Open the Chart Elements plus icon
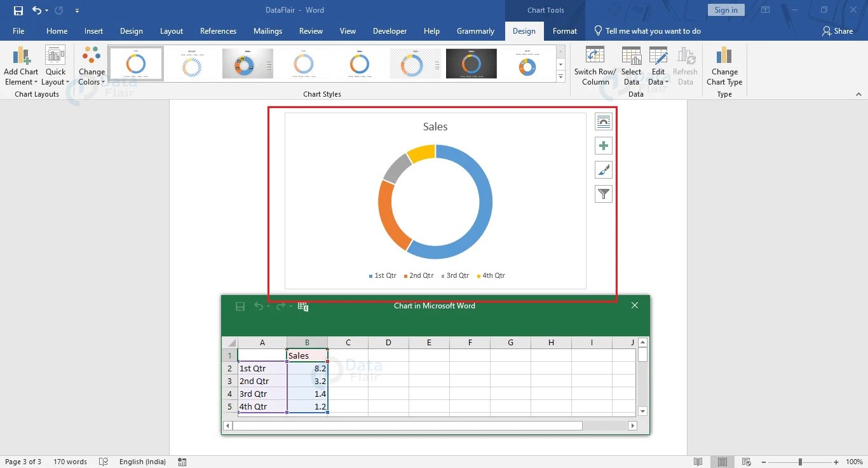 pyautogui.click(x=603, y=145)
